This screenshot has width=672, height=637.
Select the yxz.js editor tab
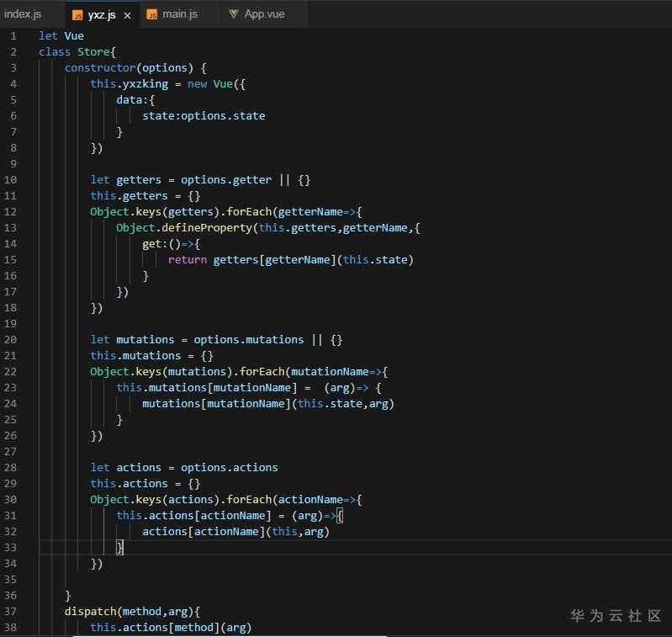pos(102,15)
